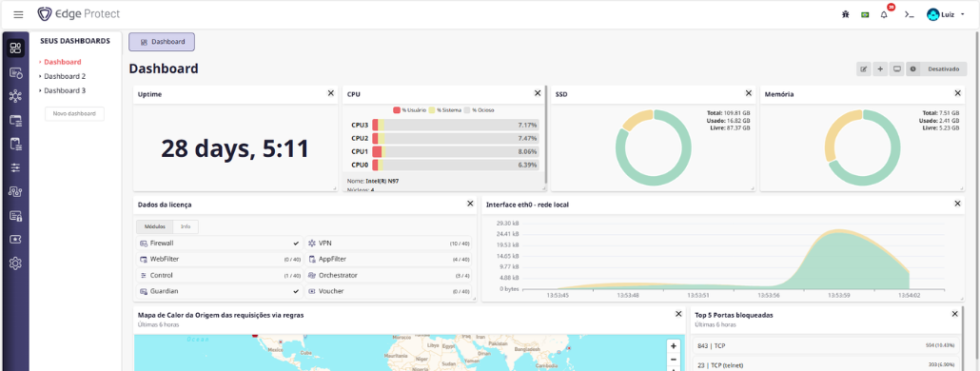Click the bug report icon

point(846,14)
